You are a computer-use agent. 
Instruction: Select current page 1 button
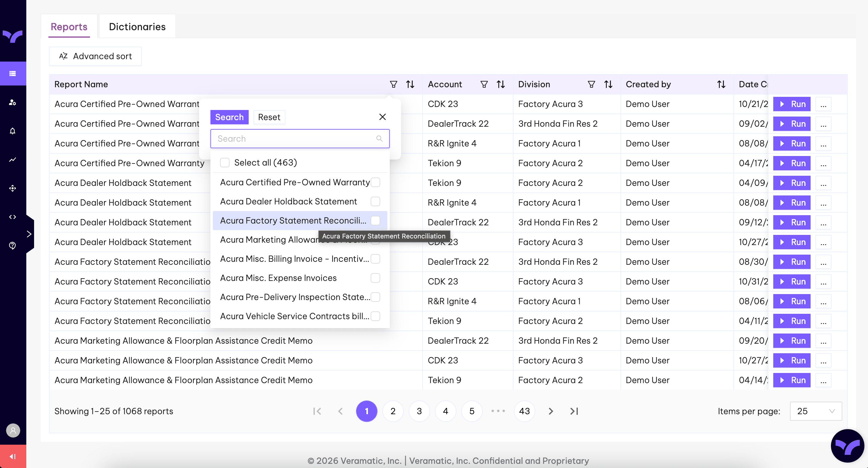(367, 411)
